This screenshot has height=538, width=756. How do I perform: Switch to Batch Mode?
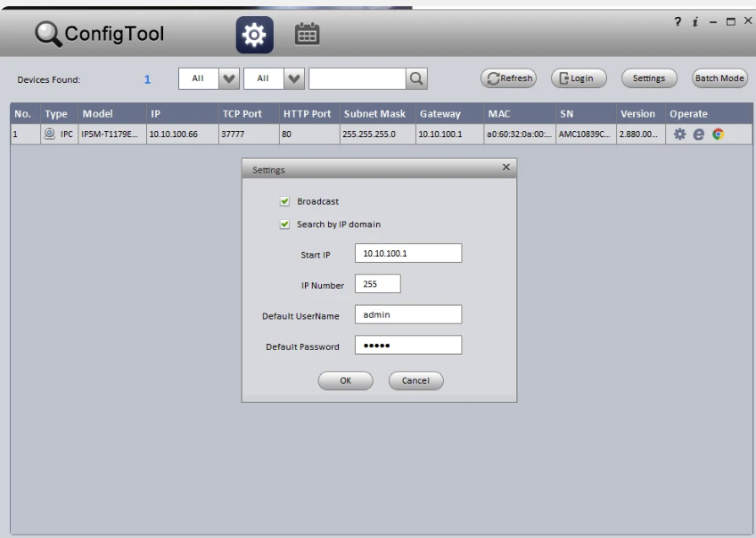tap(719, 78)
